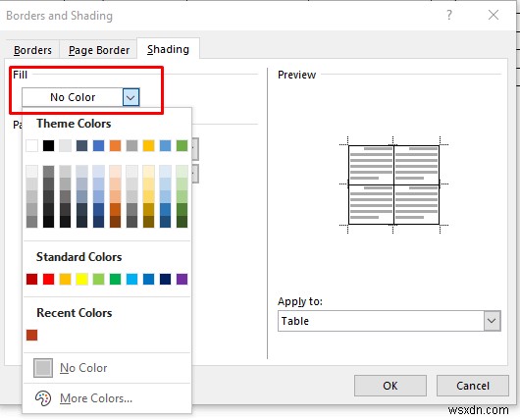Click the More Colors palette icon
The image size is (520, 420).
pos(43,398)
